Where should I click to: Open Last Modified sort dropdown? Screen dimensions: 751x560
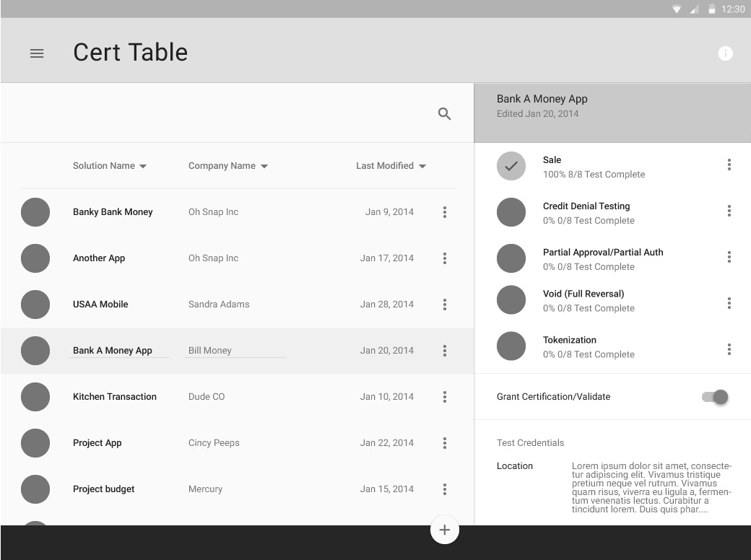422,166
